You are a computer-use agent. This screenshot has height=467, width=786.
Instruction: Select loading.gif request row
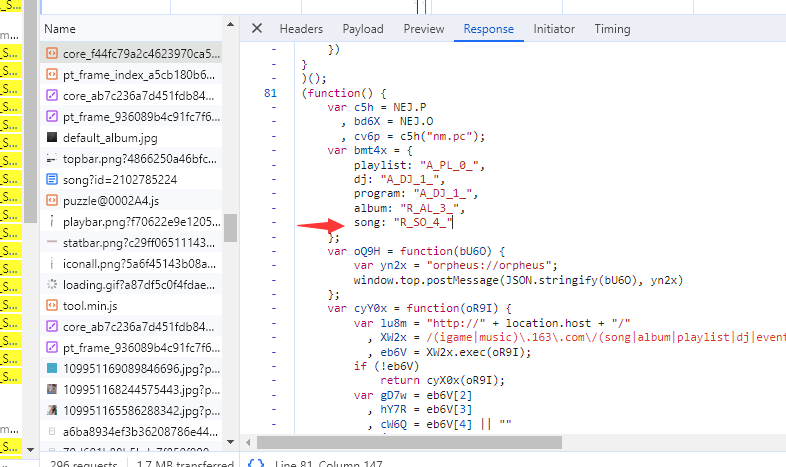coord(131,285)
